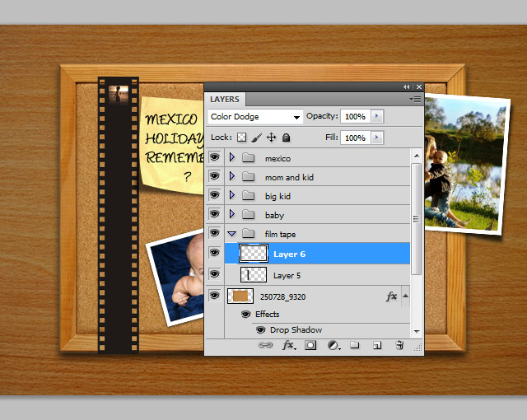Add a layer mask
This screenshot has width=527, height=420.
pos(311,346)
